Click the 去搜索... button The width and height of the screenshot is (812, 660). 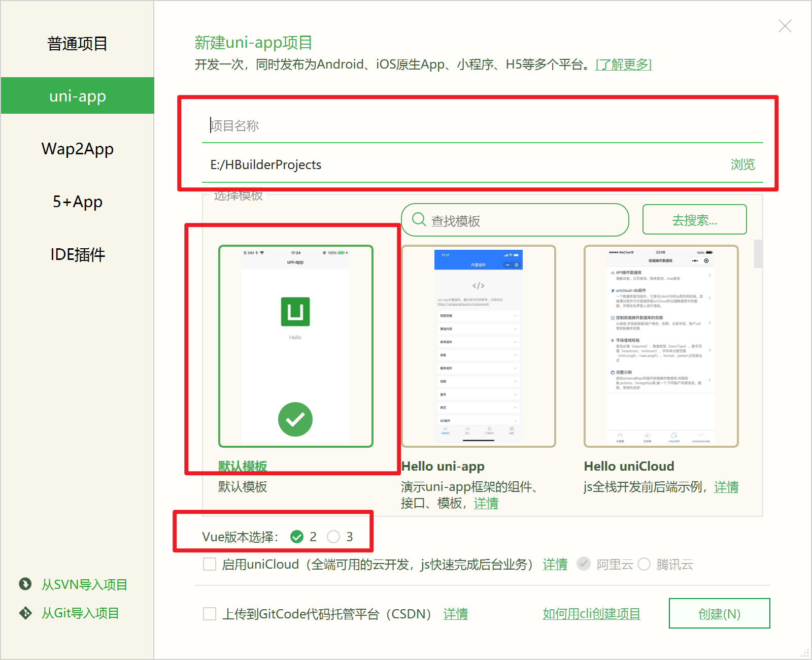coord(694,219)
